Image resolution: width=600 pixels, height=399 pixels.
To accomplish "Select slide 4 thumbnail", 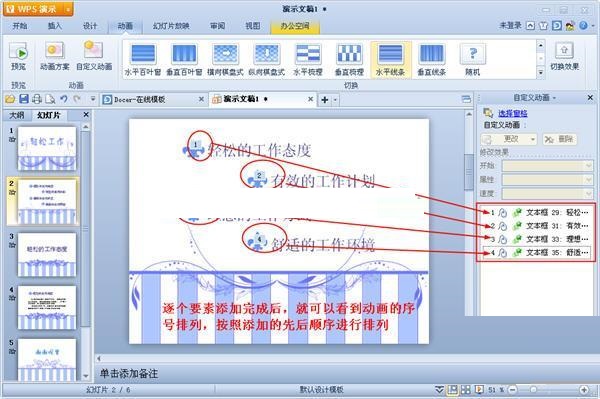I will (x=47, y=307).
